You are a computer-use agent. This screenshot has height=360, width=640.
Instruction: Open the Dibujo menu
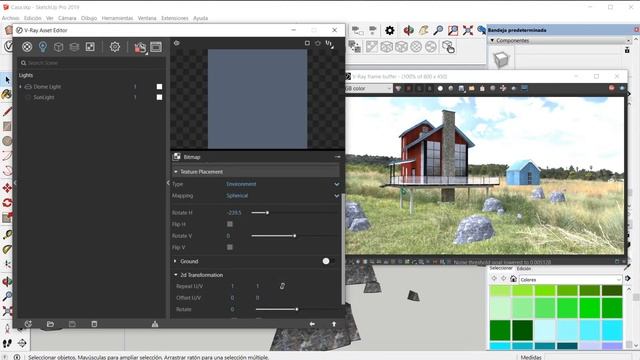click(89, 18)
